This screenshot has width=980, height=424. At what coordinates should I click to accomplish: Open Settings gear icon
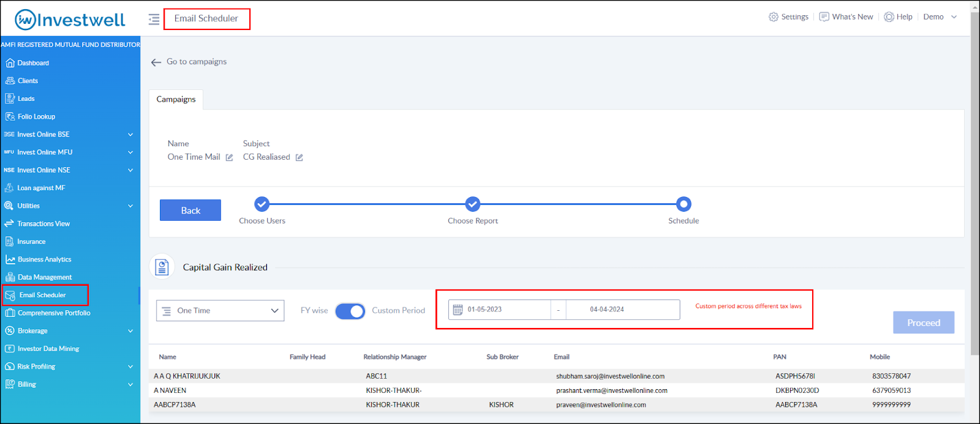point(774,17)
